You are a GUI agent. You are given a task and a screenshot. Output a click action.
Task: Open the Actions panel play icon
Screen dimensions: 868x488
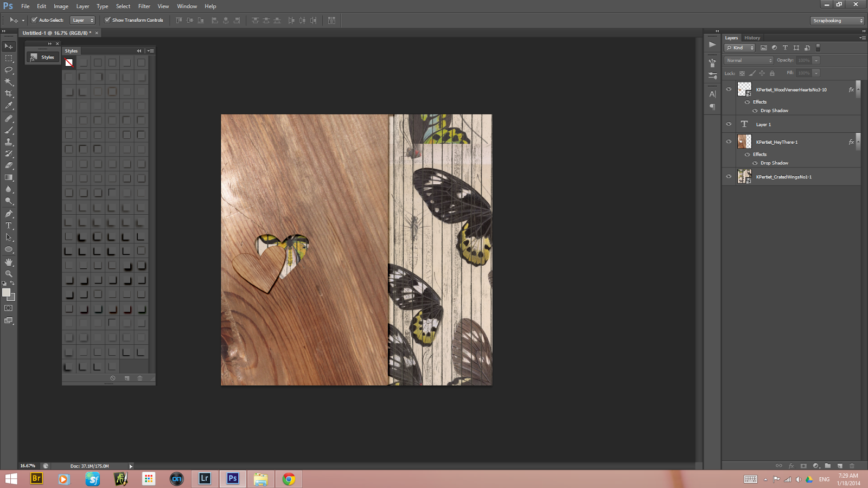[x=712, y=44]
